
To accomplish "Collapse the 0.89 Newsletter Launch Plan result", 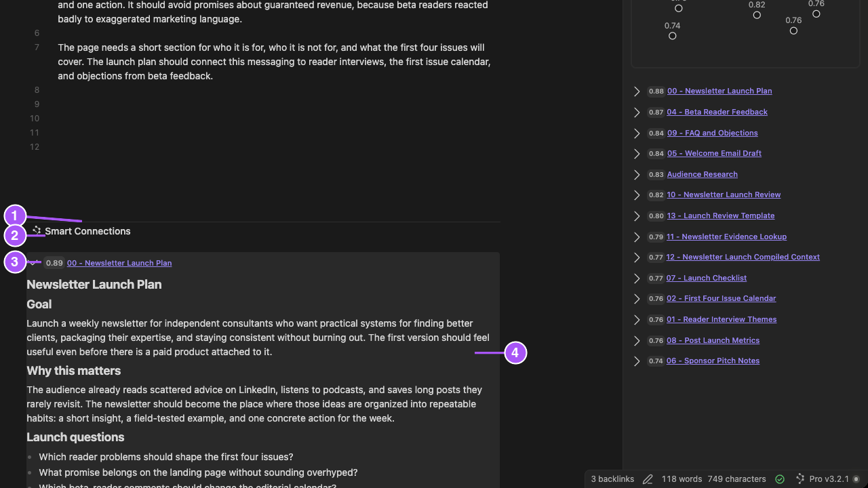I will pyautogui.click(x=33, y=263).
